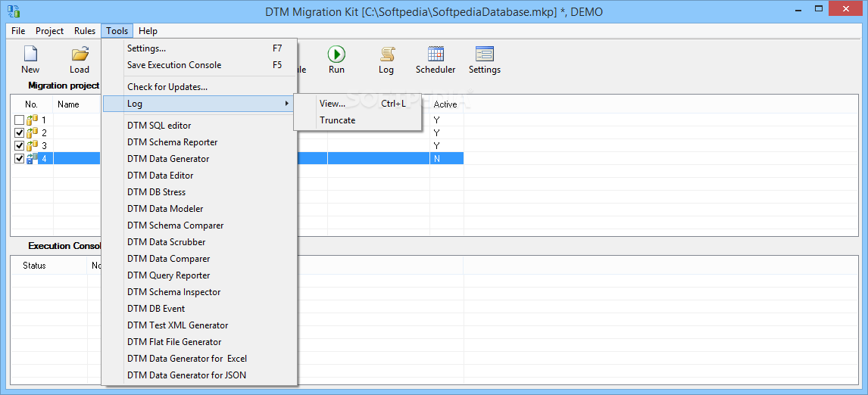Click the rule icon in row 4

pyautogui.click(x=33, y=159)
